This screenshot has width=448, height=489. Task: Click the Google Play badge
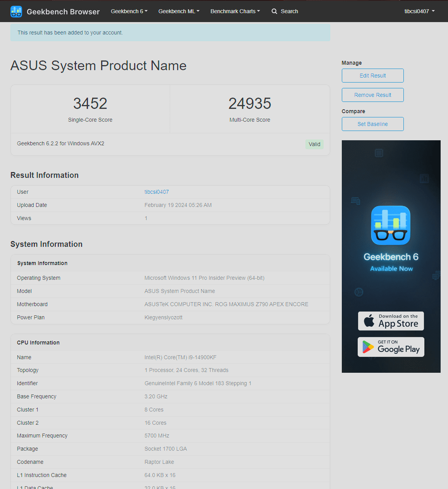coord(391,347)
